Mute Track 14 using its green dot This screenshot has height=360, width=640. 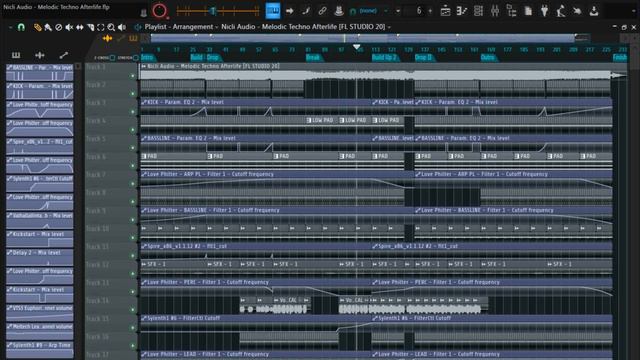pos(133,309)
